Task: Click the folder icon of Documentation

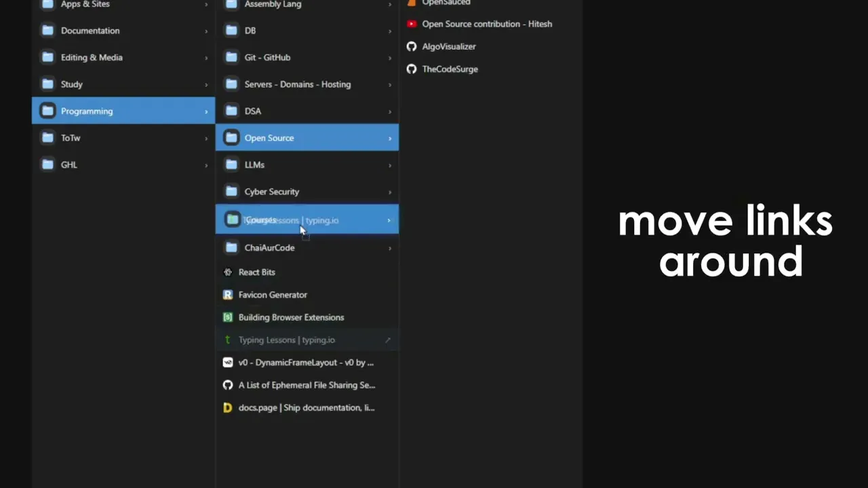Action: click(x=47, y=30)
